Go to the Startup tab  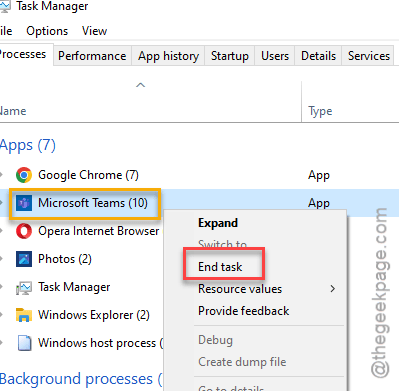230,56
